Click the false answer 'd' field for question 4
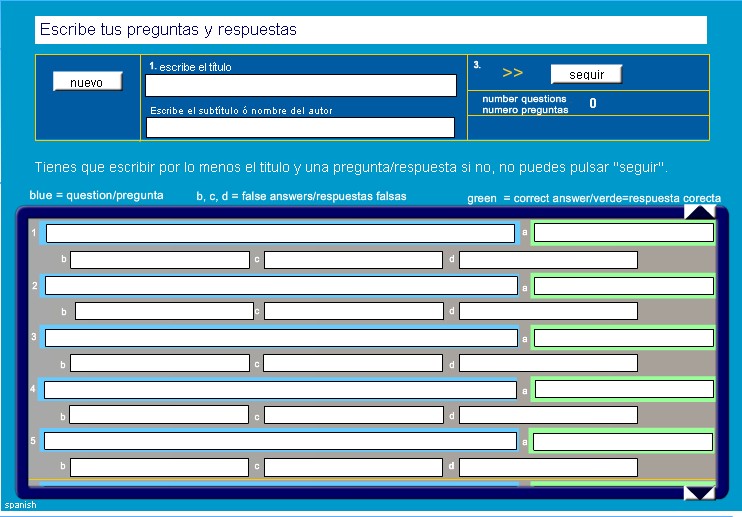This screenshot has height=517, width=742. pyautogui.click(x=548, y=415)
